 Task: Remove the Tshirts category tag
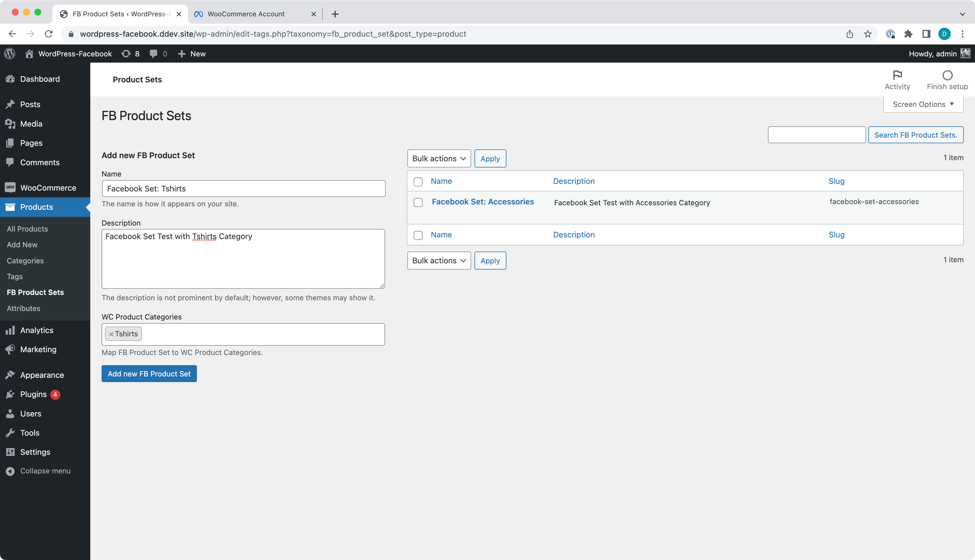click(111, 334)
